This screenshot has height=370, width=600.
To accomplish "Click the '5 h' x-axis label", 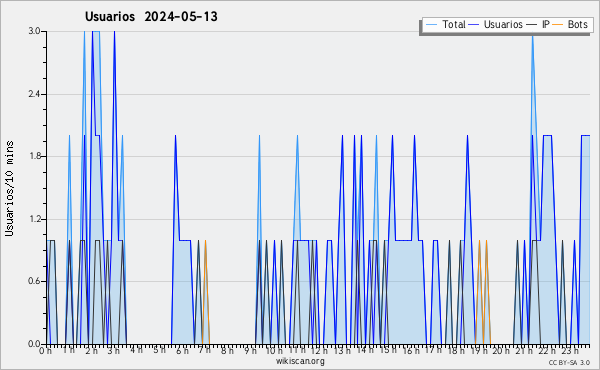I will click(x=160, y=350).
